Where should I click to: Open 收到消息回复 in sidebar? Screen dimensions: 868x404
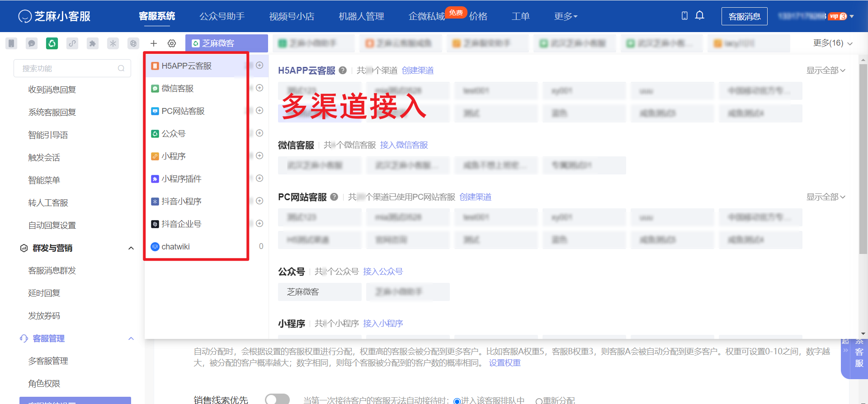pyautogui.click(x=52, y=89)
